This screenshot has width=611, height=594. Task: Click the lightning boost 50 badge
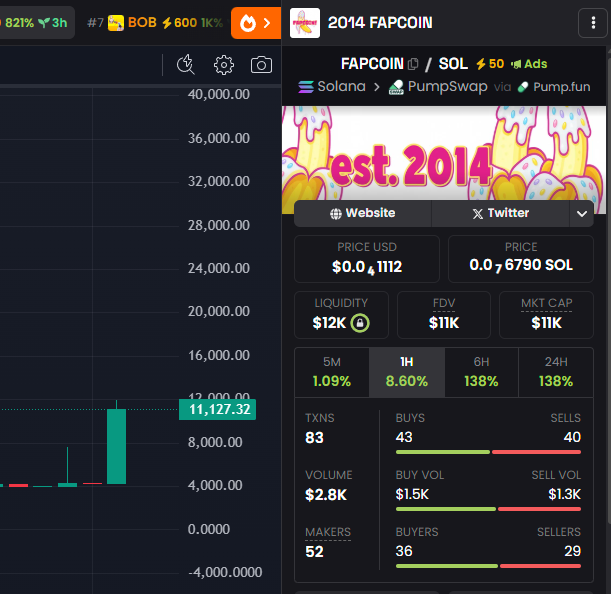pyautogui.click(x=490, y=64)
